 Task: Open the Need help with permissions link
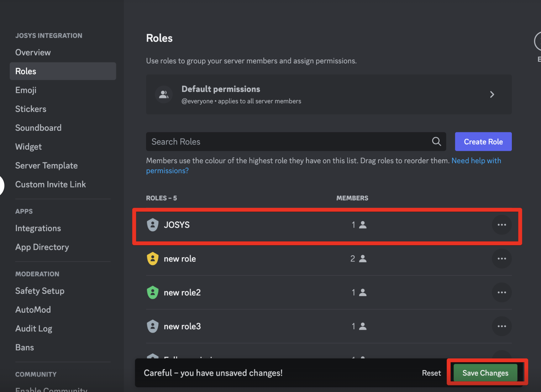click(x=476, y=161)
